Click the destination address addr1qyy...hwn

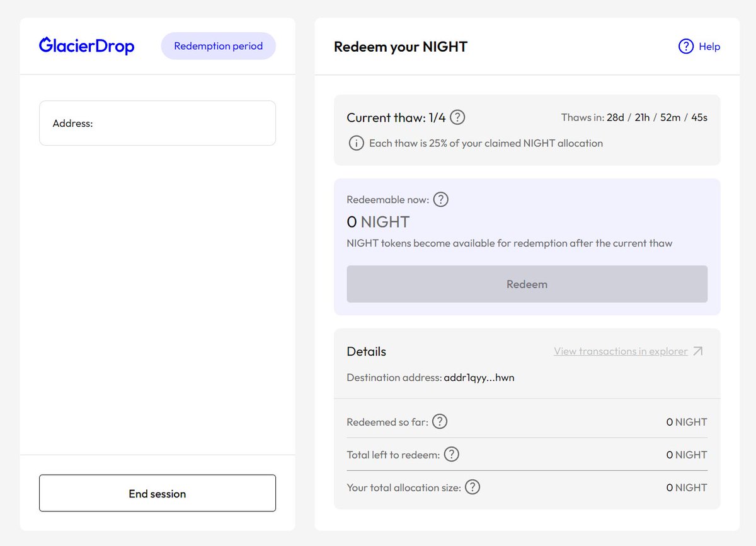pos(479,378)
